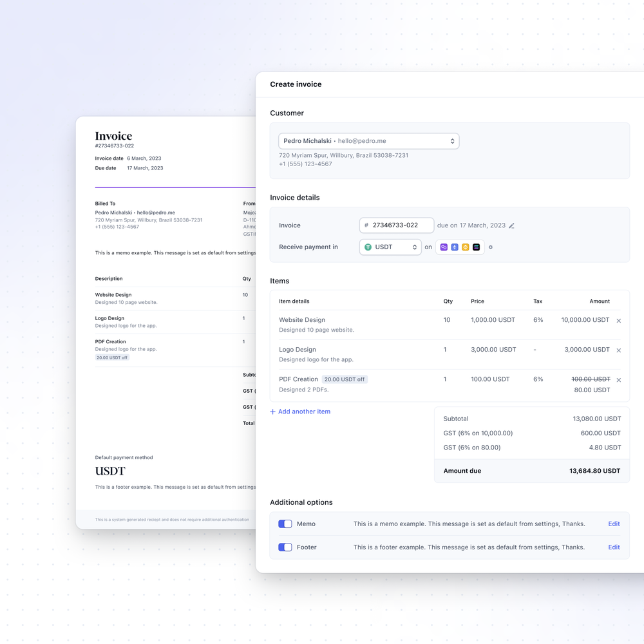Click the 20.00 USDT off discount badge
The height and width of the screenshot is (644, 644).
[345, 379]
